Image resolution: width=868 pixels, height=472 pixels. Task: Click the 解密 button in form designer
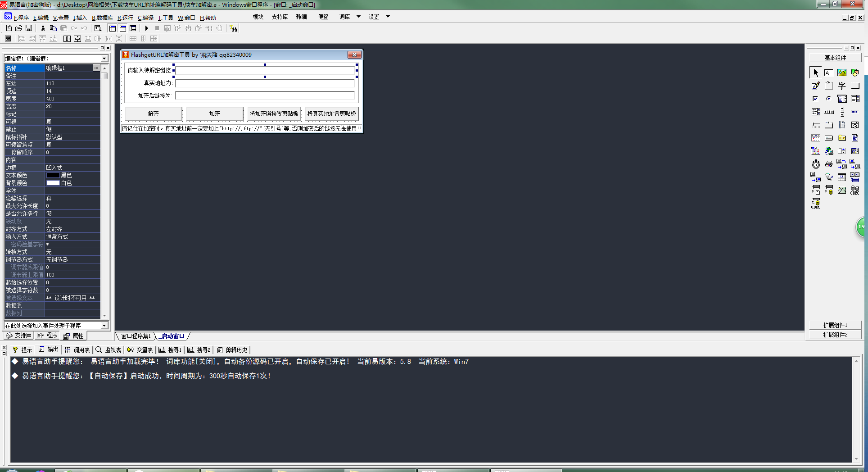point(153,113)
